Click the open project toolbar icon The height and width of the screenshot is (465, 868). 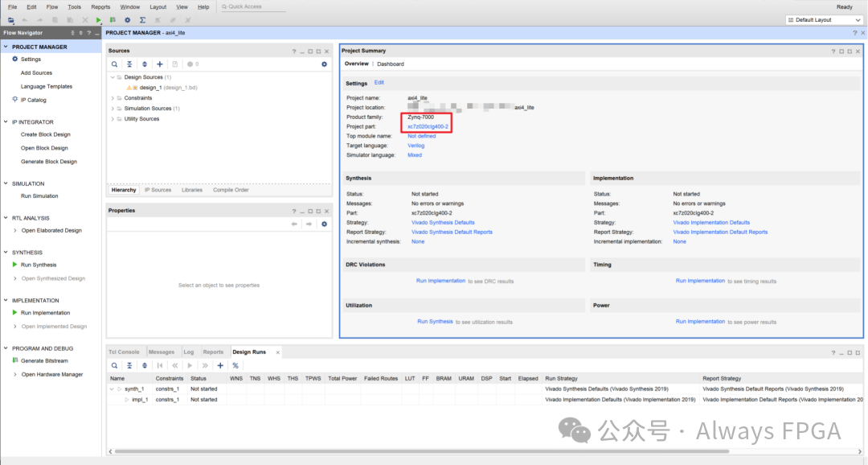click(10, 20)
